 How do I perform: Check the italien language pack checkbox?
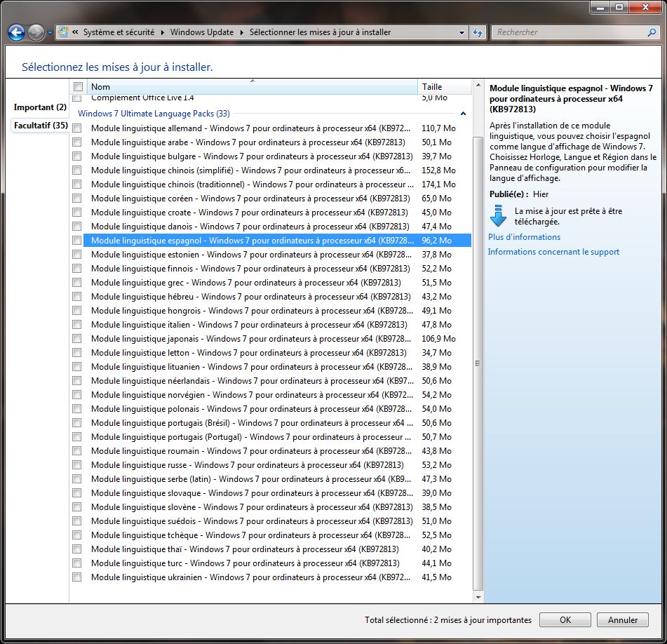(77, 325)
